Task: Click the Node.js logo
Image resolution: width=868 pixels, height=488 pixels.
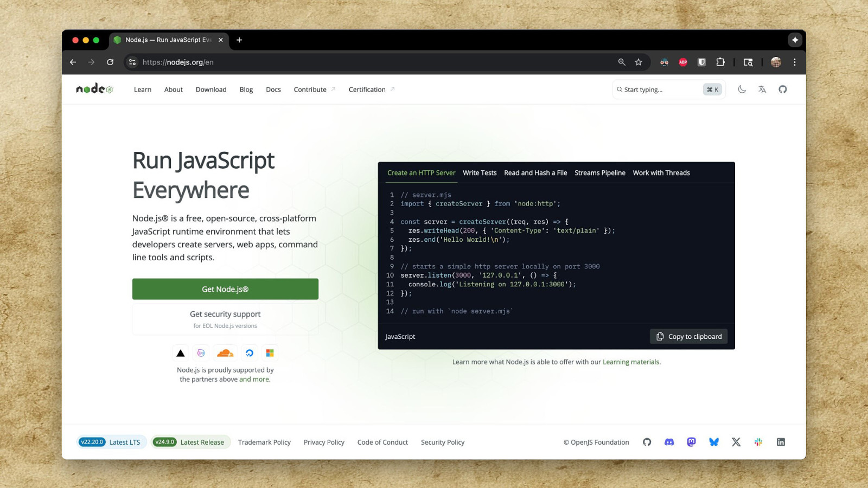Action: pos(94,89)
